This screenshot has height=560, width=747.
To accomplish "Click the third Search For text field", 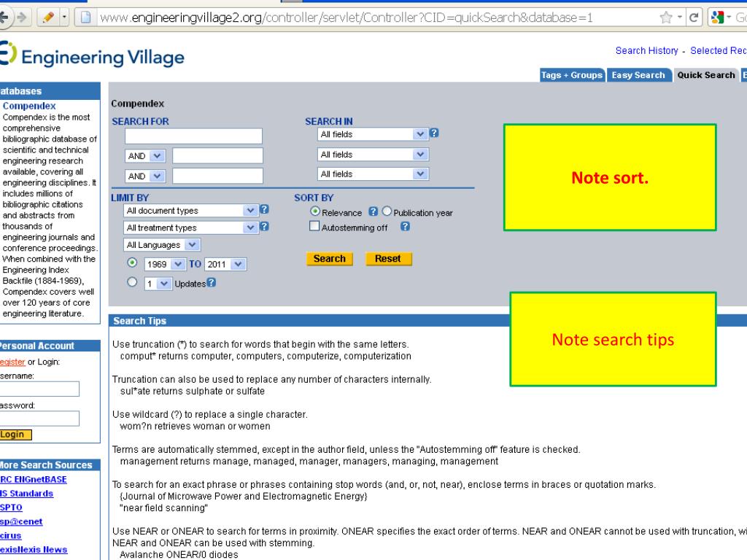I will 217,176.
